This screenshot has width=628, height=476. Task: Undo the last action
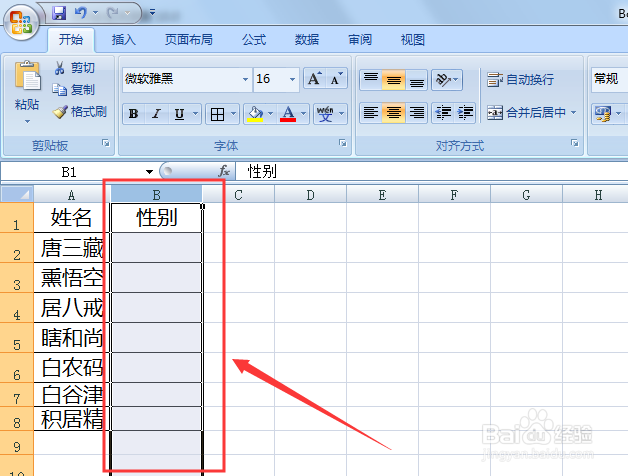coord(81,13)
